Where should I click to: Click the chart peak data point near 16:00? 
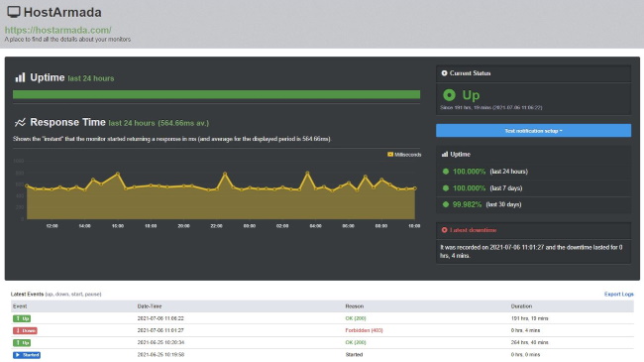[x=118, y=174]
